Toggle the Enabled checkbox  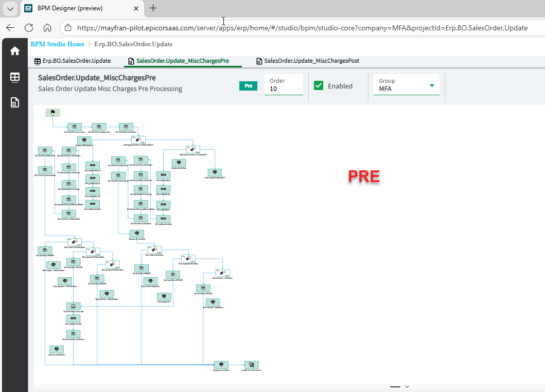click(x=319, y=86)
